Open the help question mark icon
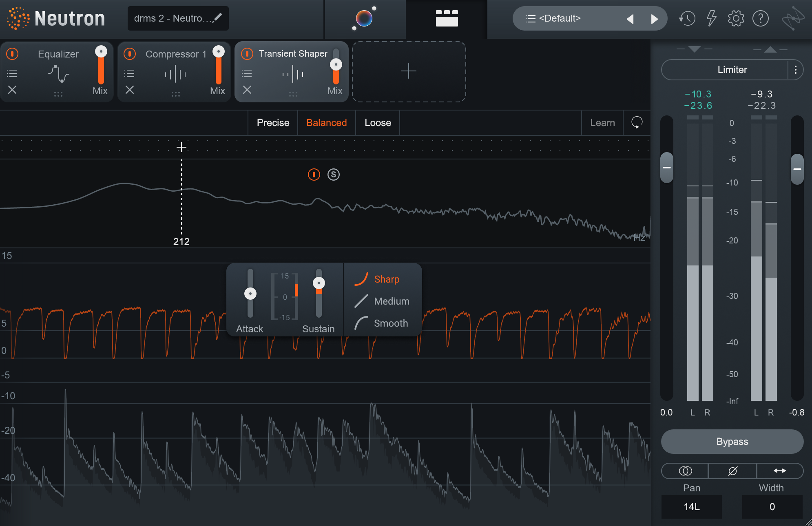 coord(761,18)
